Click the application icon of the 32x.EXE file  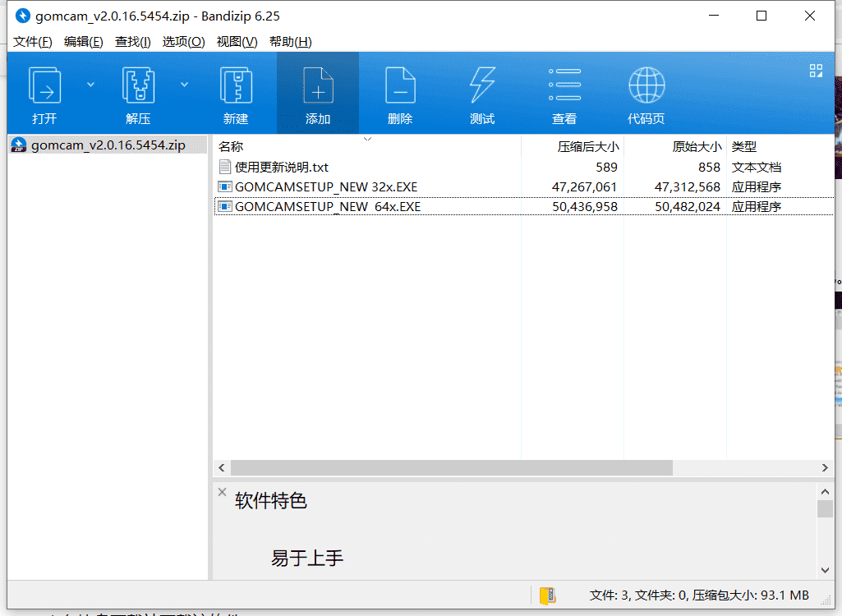pos(225,187)
